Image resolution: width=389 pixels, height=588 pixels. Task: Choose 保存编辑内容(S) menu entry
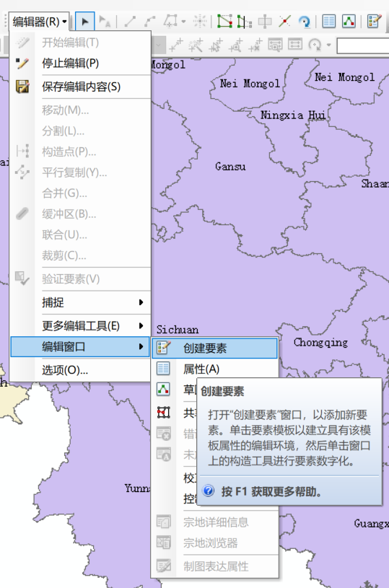click(81, 87)
